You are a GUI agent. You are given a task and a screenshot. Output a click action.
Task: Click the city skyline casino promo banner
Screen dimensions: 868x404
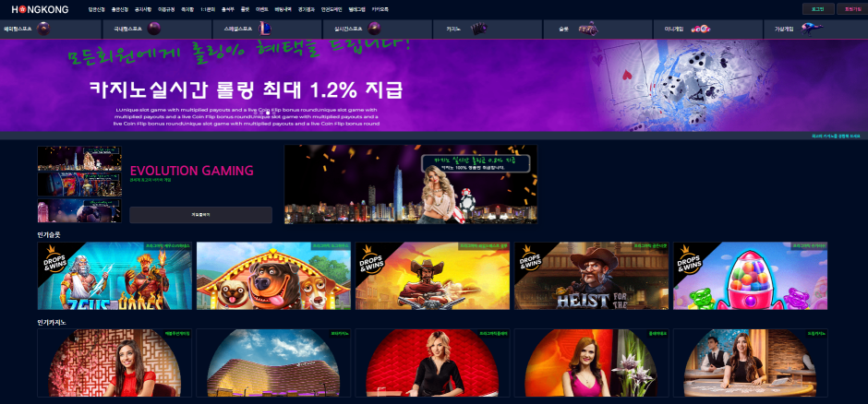point(410,184)
